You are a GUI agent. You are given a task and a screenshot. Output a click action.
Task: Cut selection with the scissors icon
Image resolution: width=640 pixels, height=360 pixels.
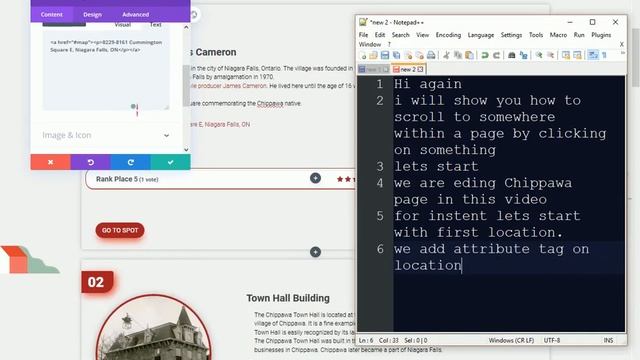tap(446, 55)
